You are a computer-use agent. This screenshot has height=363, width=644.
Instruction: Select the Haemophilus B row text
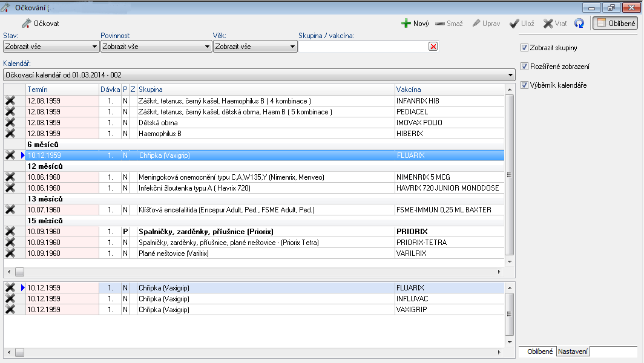point(160,134)
